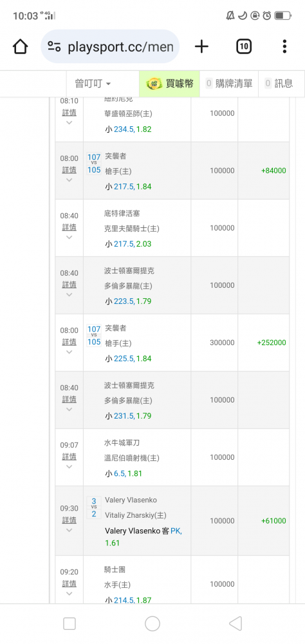Open the 購牌清單 tab

(229, 84)
